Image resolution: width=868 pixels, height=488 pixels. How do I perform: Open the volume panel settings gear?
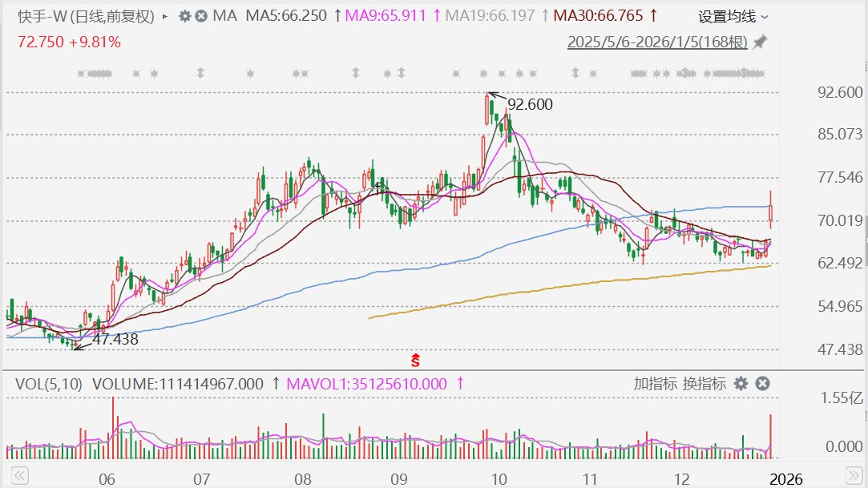(741, 384)
